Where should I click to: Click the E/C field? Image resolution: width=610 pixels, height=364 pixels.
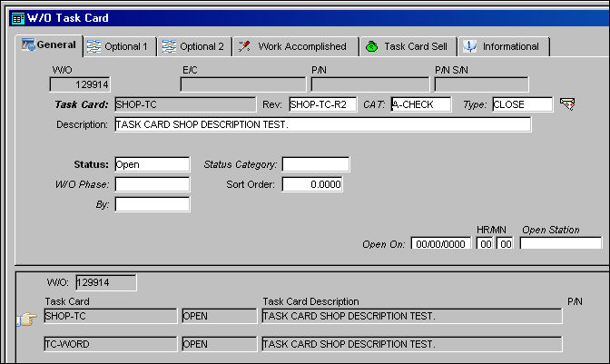point(243,84)
